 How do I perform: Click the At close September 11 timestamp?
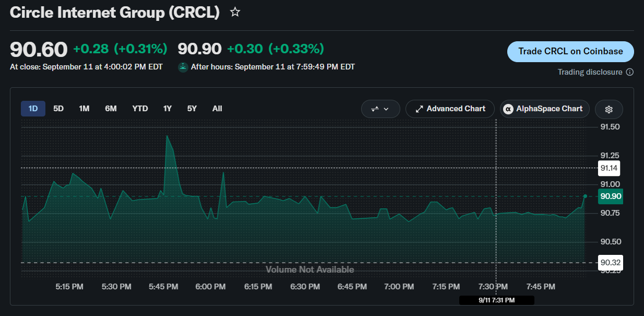(86, 67)
